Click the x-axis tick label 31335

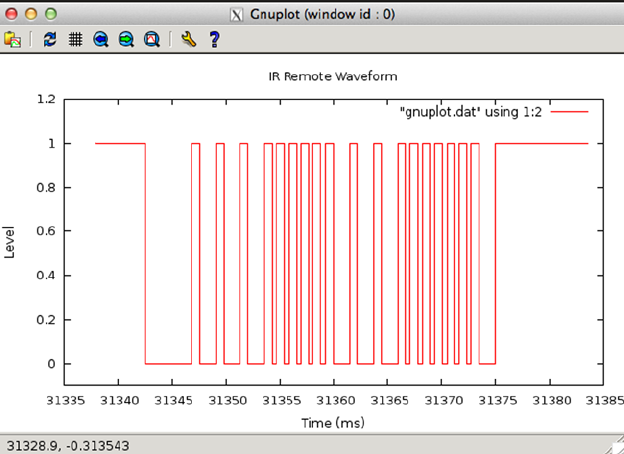[x=66, y=400]
